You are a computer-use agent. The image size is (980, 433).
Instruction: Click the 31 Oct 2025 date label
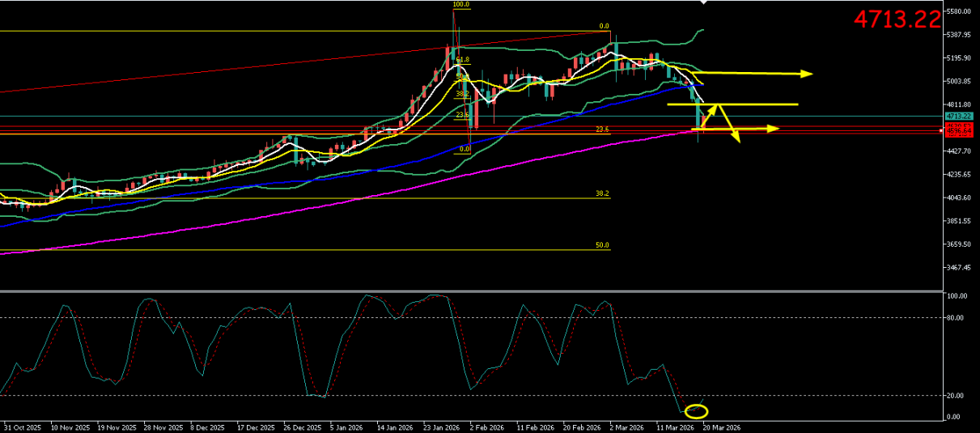(20, 427)
